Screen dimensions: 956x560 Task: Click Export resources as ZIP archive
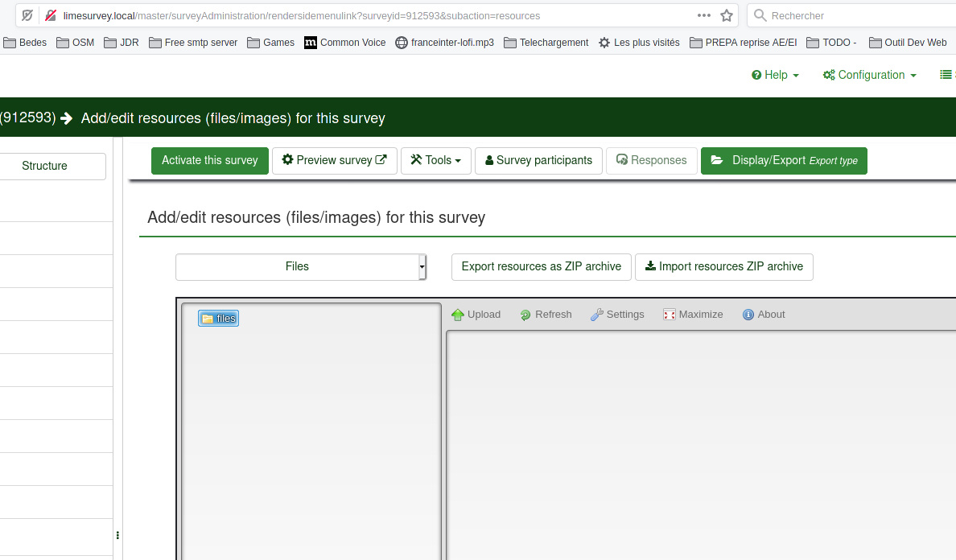[541, 266]
